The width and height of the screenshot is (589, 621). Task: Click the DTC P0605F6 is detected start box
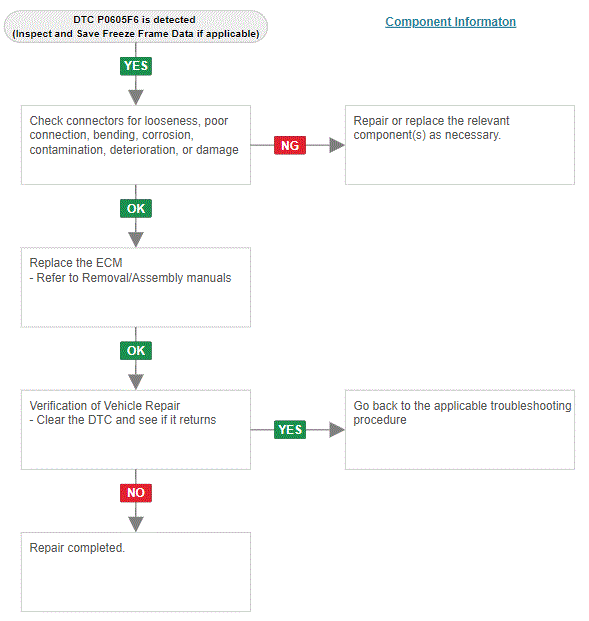point(136,27)
